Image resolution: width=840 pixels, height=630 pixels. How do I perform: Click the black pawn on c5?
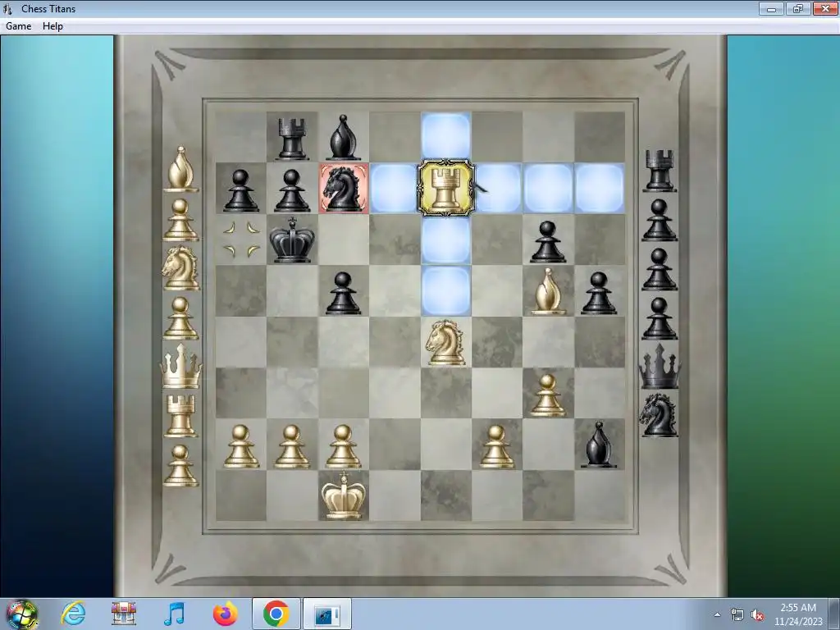coord(343,293)
